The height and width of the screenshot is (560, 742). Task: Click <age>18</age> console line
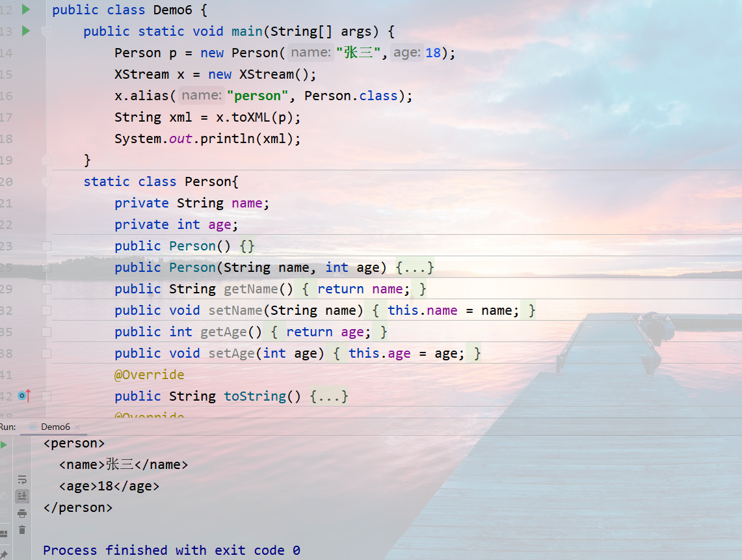[x=109, y=486]
